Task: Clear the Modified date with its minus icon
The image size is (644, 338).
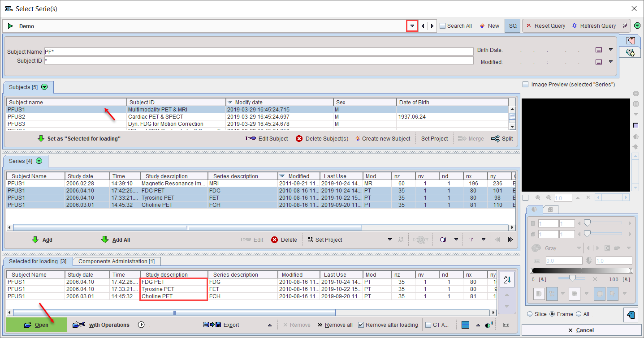Action: (x=598, y=62)
